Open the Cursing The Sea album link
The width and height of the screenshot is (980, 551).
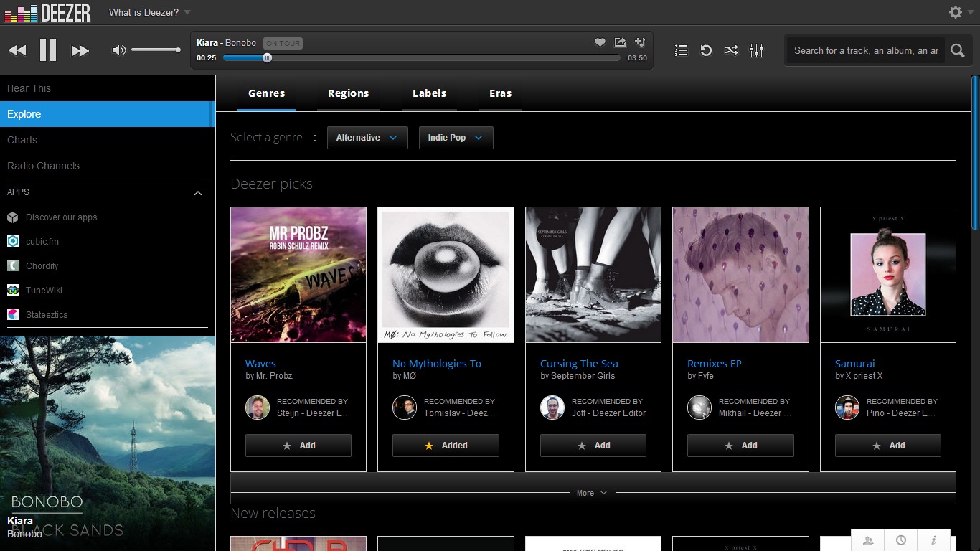(x=579, y=364)
